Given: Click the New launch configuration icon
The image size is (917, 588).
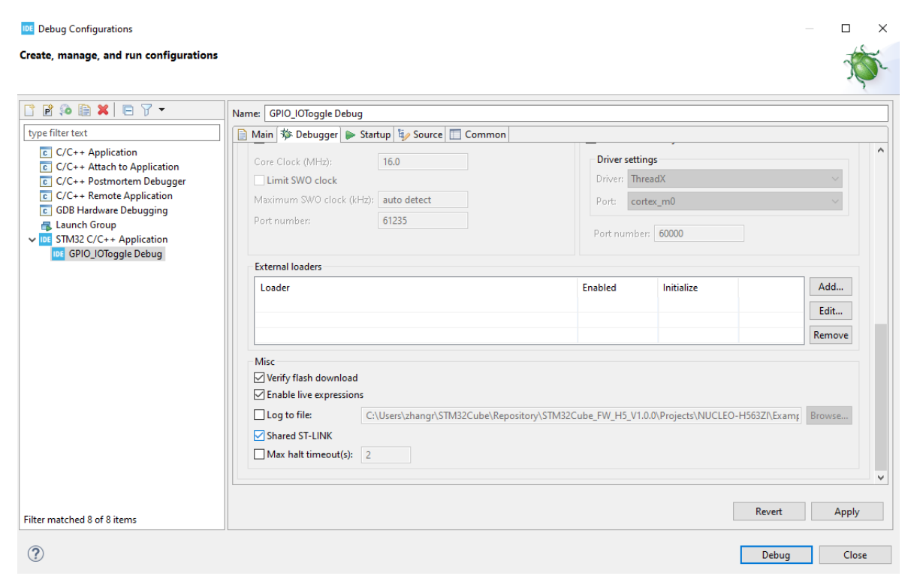Looking at the screenshot, I should [x=29, y=110].
